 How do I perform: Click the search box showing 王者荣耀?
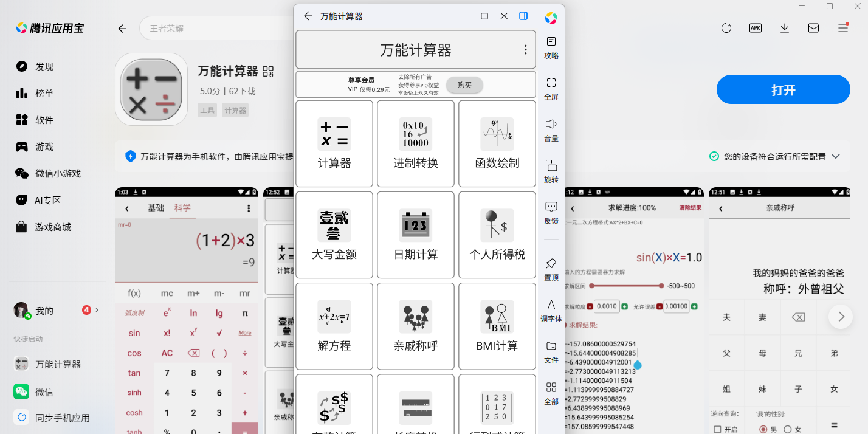(216, 29)
